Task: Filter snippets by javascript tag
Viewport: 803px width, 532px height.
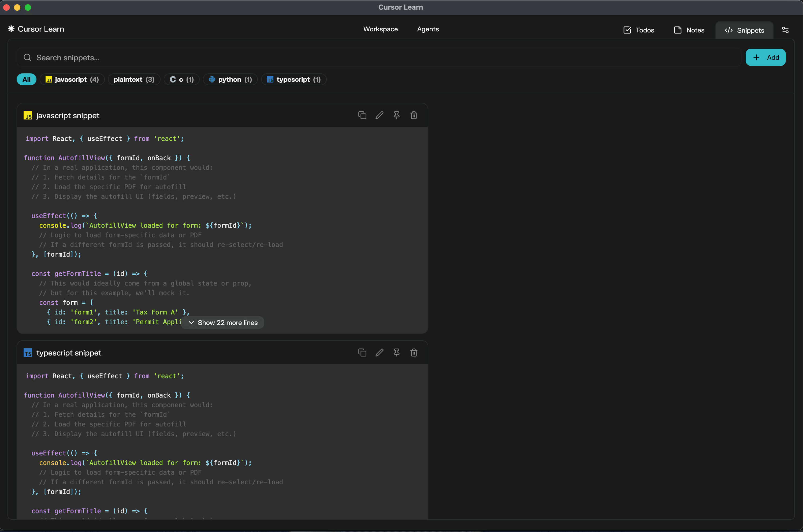Action: coord(72,79)
